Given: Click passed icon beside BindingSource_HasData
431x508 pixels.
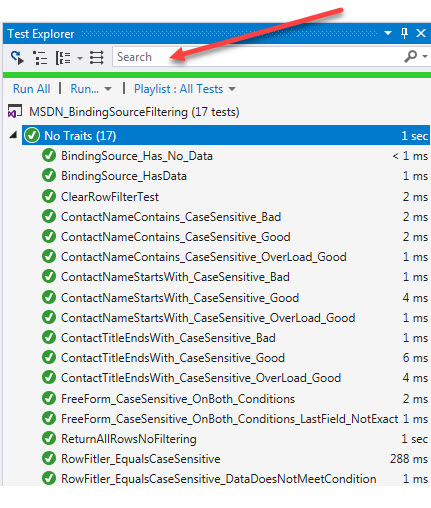Looking at the screenshot, I should 49,176.
